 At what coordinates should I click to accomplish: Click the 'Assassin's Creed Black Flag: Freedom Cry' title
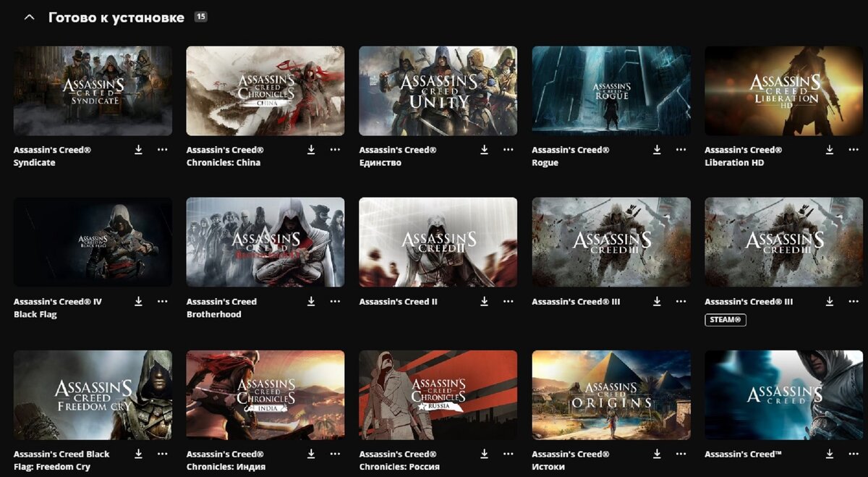tap(61, 460)
